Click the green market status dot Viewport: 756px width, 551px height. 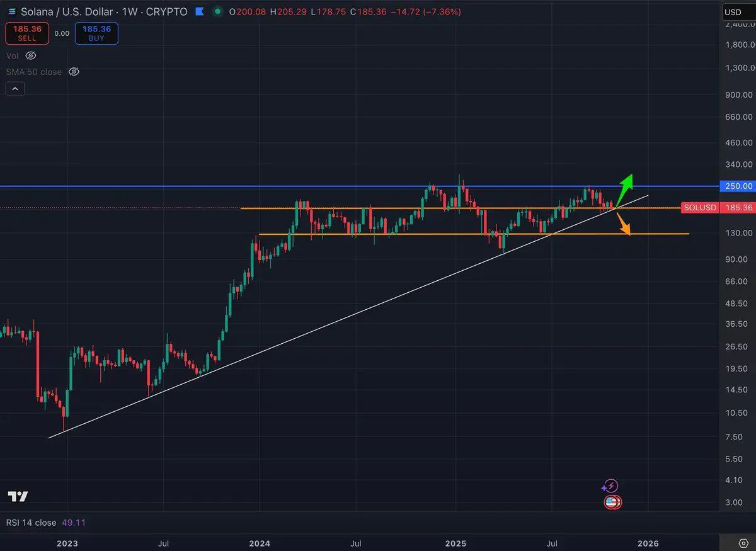tap(218, 11)
